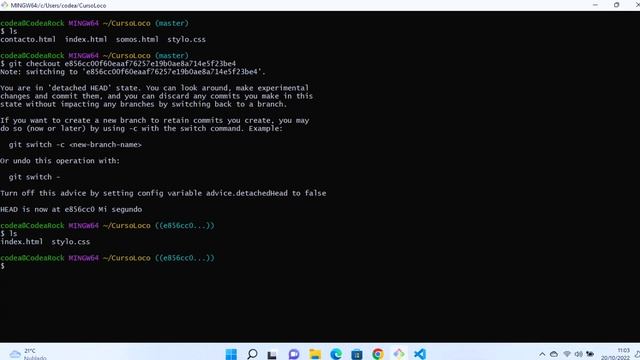Open Task View in taskbar
The image size is (640, 360).
pyautogui.click(x=272, y=354)
